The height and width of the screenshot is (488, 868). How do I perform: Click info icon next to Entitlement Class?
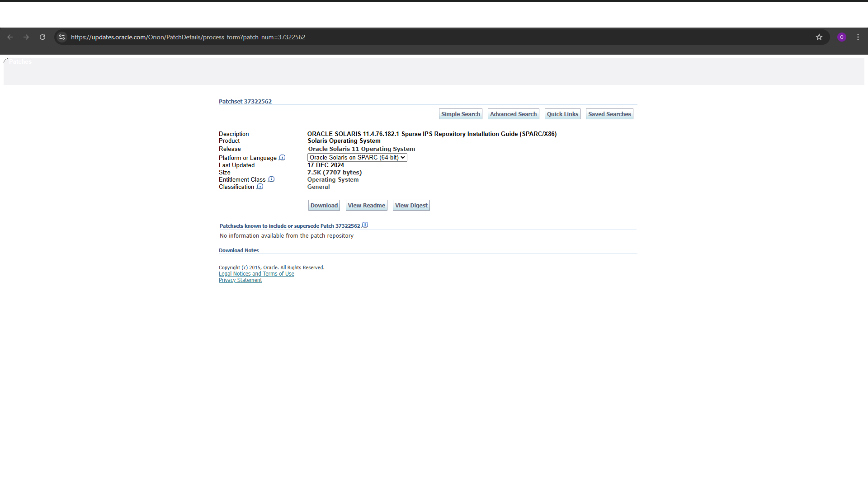(x=271, y=179)
